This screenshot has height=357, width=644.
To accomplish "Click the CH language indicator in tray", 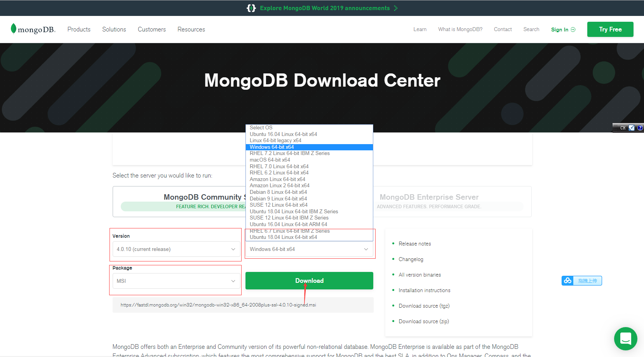I will coord(622,128).
